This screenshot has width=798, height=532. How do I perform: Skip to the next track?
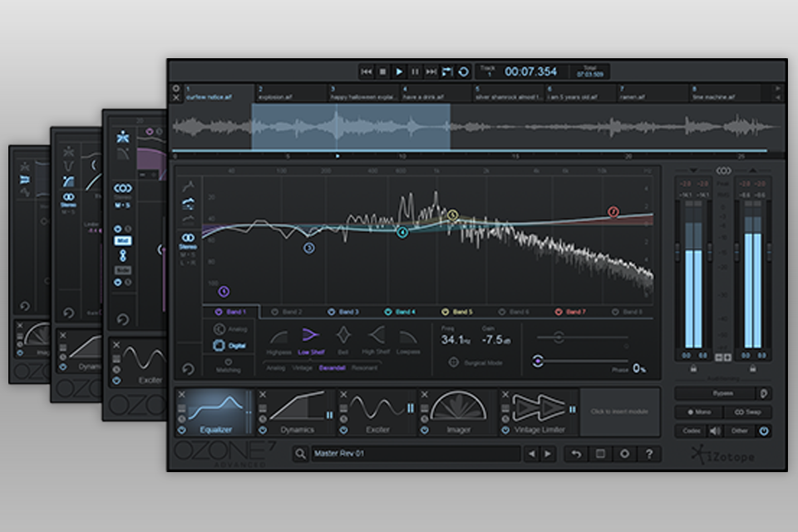point(431,71)
